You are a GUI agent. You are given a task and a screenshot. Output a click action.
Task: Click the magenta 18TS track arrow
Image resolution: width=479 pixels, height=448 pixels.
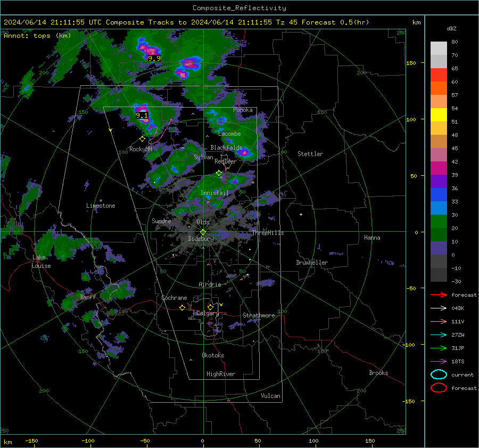(x=439, y=362)
